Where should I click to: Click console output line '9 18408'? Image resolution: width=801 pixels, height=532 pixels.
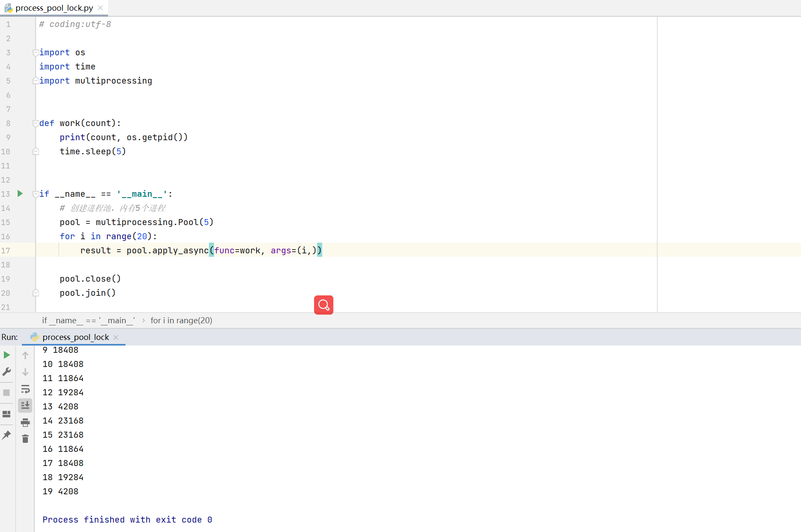(x=60, y=350)
